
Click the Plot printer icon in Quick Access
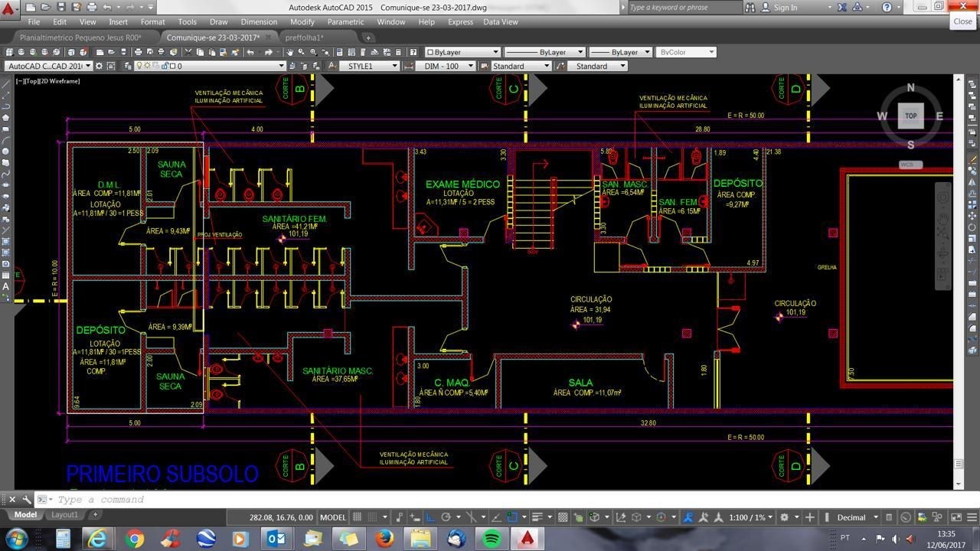90,7
